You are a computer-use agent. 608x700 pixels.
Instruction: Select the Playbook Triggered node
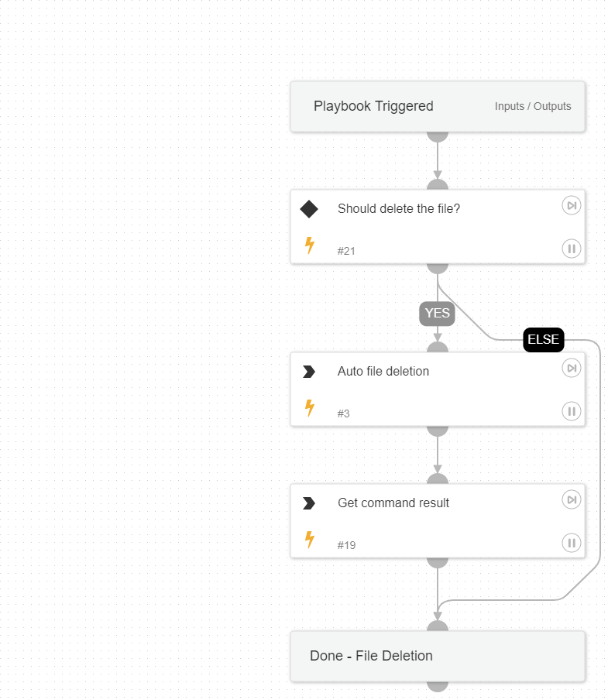point(373,107)
